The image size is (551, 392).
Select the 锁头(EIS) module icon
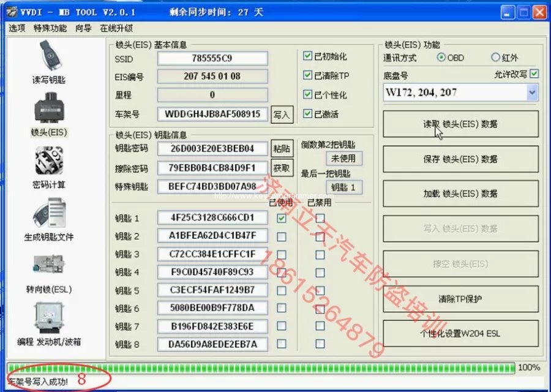click(x=49, y=108)
